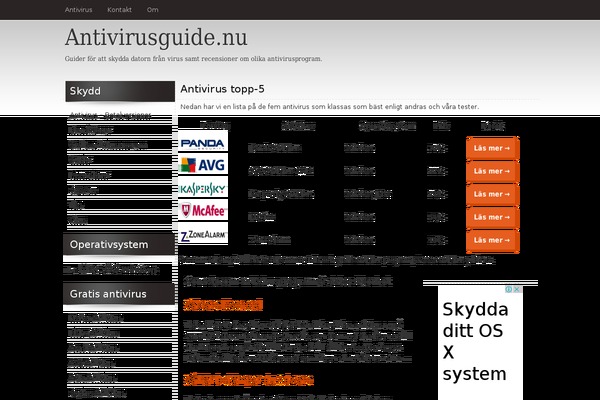The width and height of the screenshot is (600, 400).
Task: Open the AdChoices info icon
Action: (x=509, y=289)
